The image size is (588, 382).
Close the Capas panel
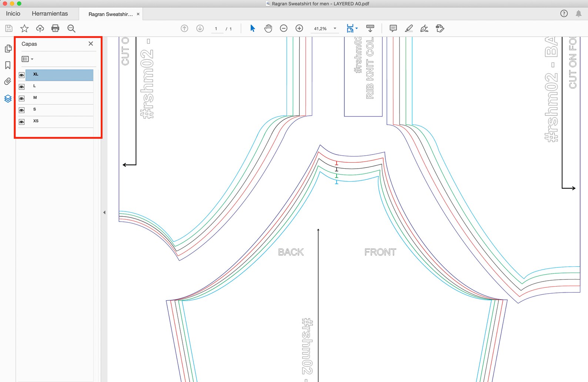pos(91,44)
